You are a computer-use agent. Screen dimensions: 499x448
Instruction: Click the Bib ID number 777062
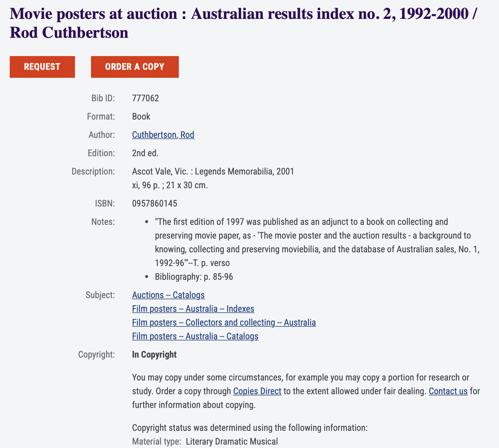[145, 98]
